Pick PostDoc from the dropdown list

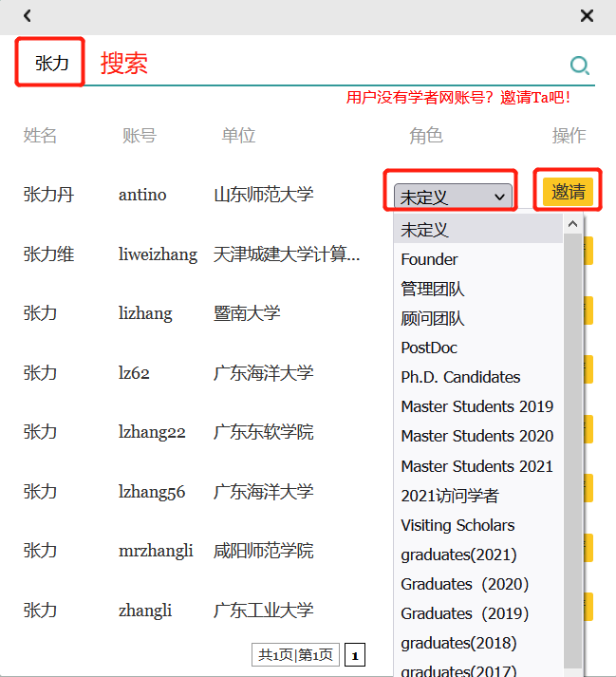pos(429,348)
